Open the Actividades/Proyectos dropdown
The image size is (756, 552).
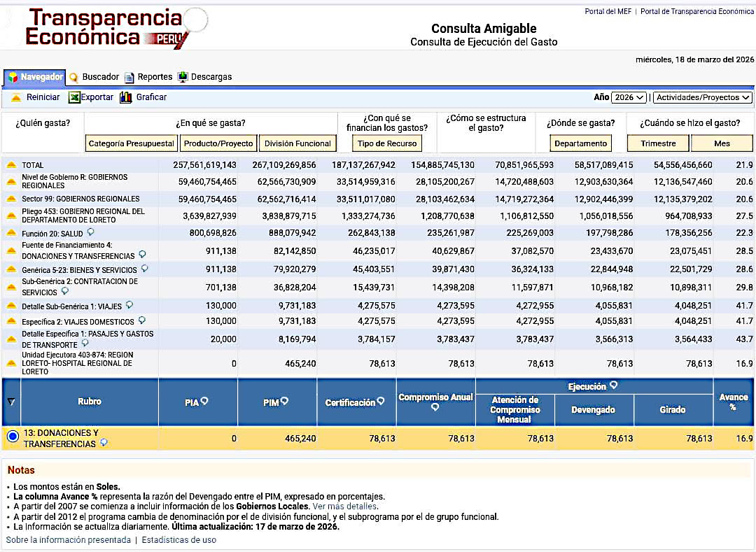pyautogui.click(x=703, y=98)
